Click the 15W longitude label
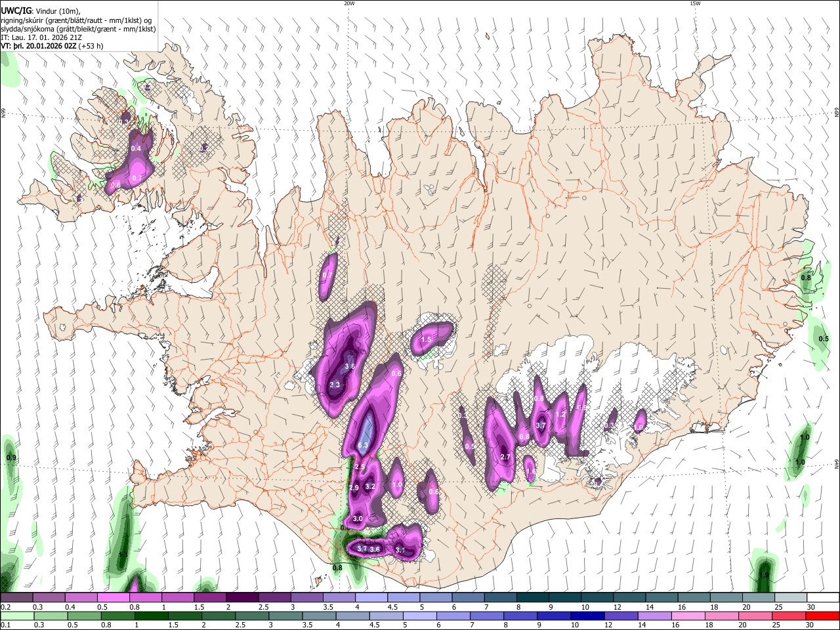 pos(695,3)
